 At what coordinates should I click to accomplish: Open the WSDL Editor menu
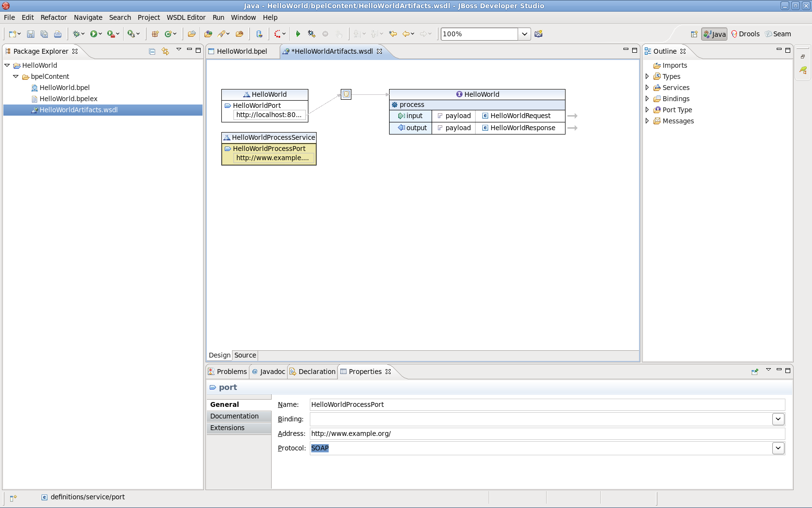[186, 17]
